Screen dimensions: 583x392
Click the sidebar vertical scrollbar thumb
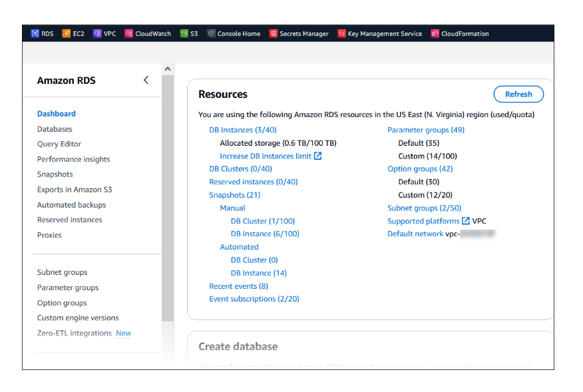[168, 197]
